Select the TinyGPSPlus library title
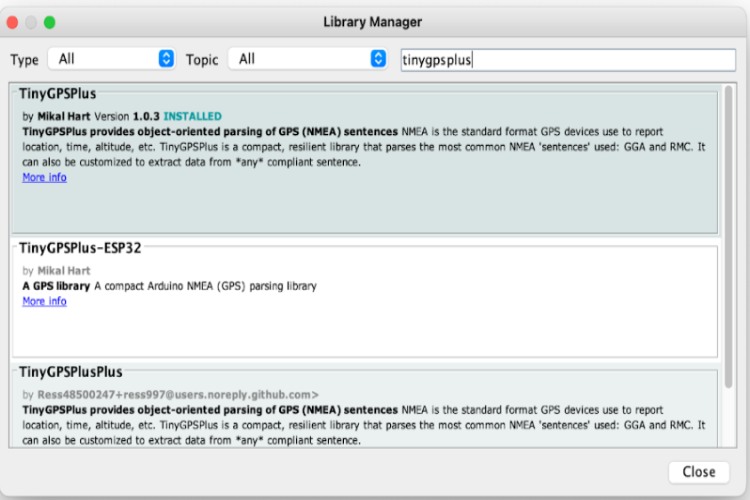 click(57, 93)
